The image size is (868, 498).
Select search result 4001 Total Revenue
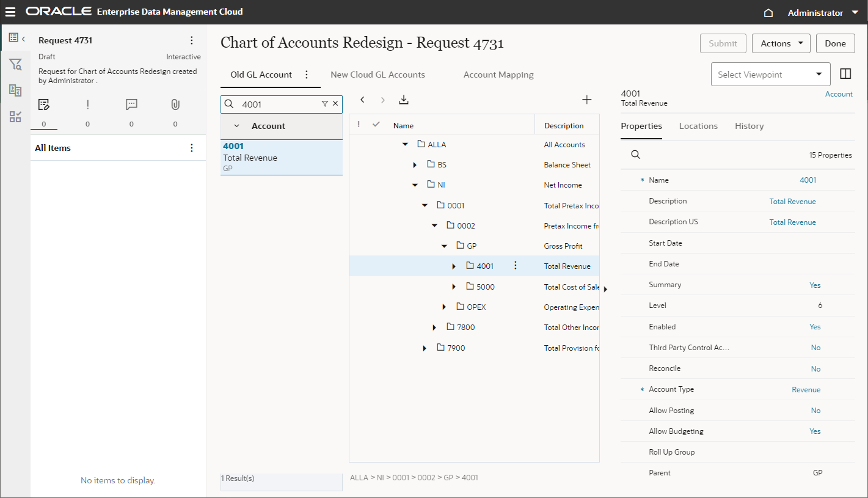(x=282, y=157)
